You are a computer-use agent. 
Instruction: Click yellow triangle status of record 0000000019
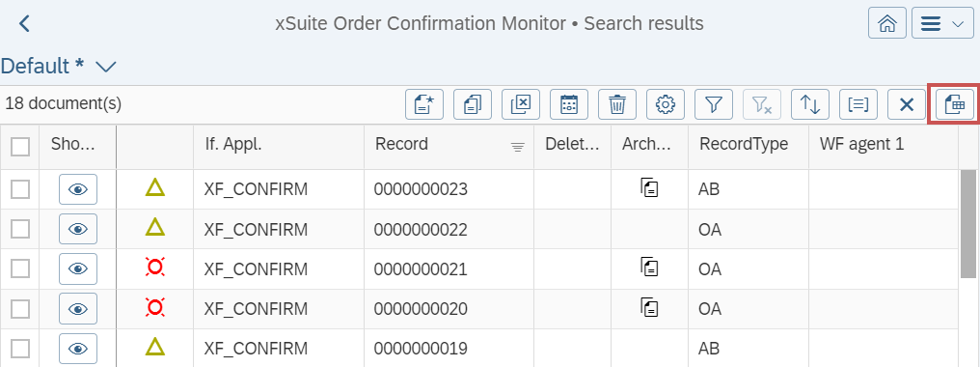tap(155, 346)
